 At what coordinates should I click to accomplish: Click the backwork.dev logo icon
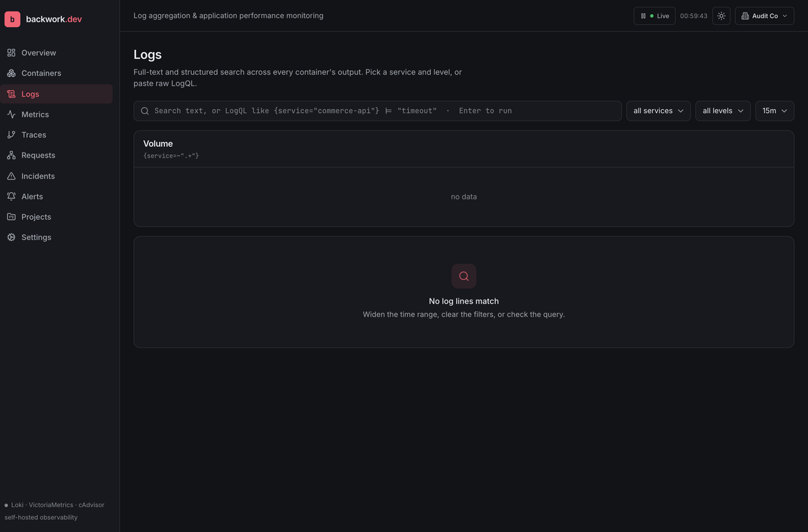(12, 20)
